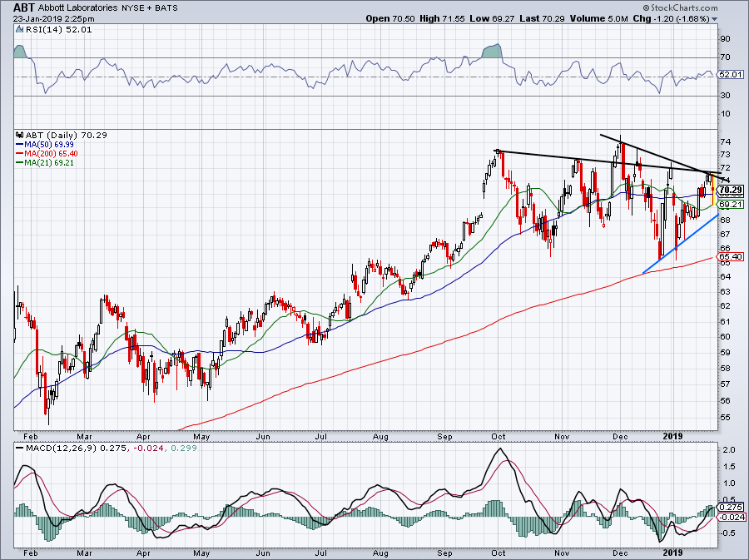Click the blue MA(50) legend line swatch
The height and width of the screenshot is (560, 749).
pos(20,145)
